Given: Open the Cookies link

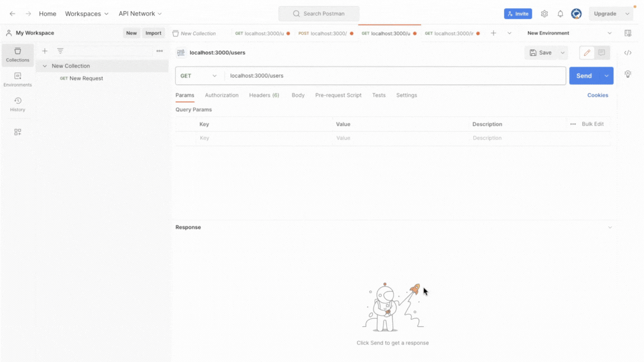Looking at the screenshot, I should [x=598, y=95].
